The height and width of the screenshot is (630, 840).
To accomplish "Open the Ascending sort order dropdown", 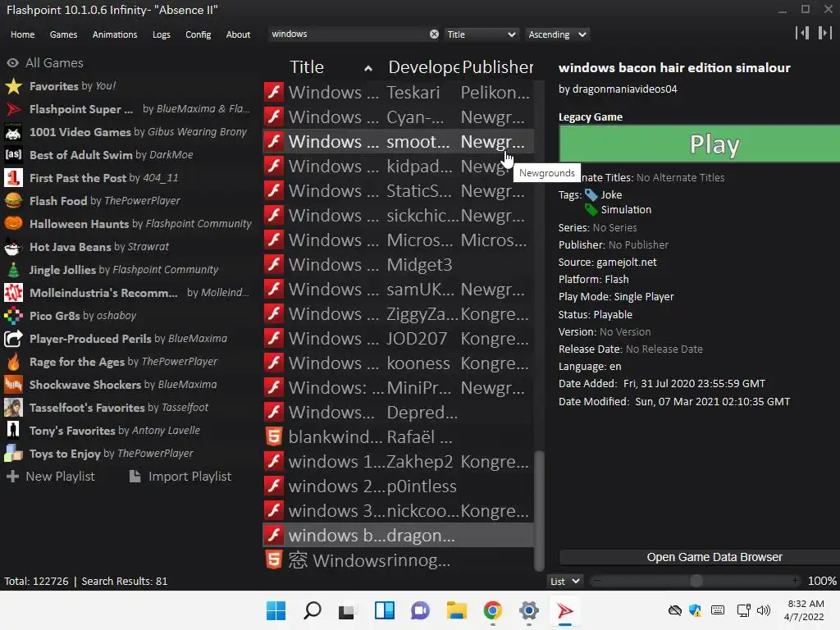I will tap(557, 34).
